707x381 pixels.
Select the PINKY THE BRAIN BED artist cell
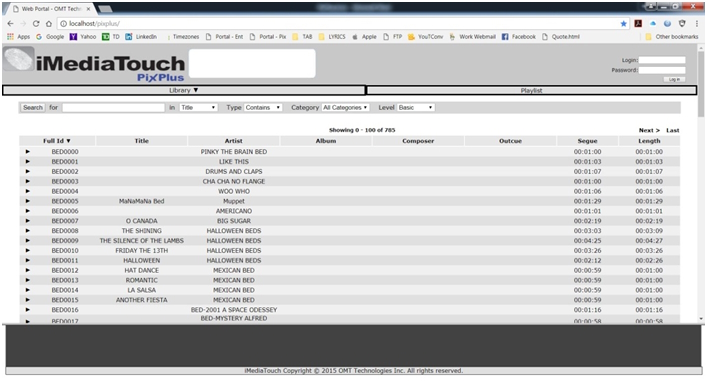(234, 151)
